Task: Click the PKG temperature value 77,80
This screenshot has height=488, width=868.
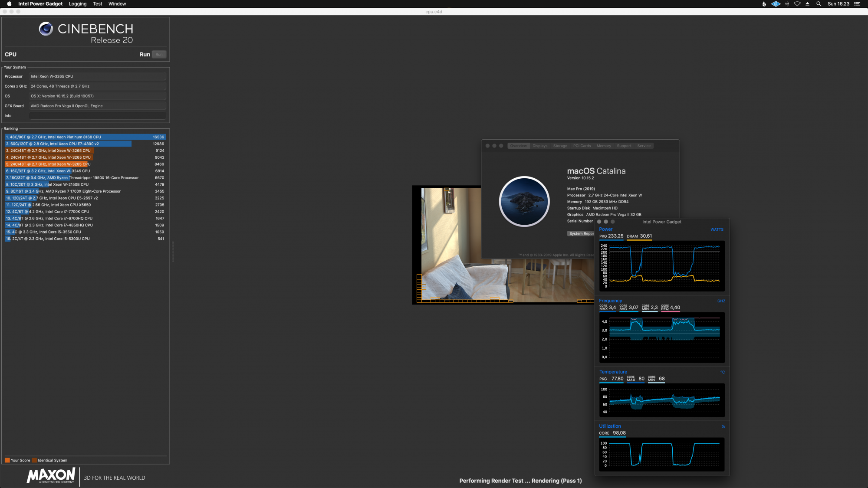Action: [617, 379]
